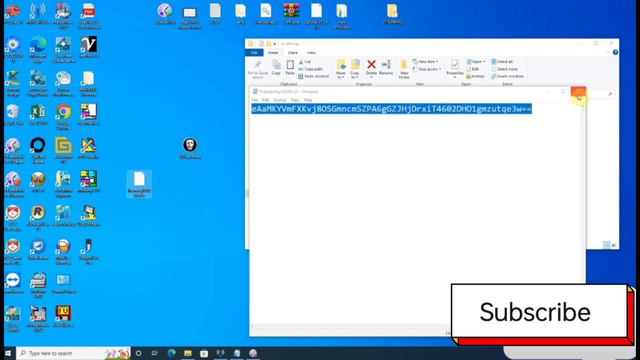
Task: Select the black ring desktop shortcut
Action: (38, 150)
